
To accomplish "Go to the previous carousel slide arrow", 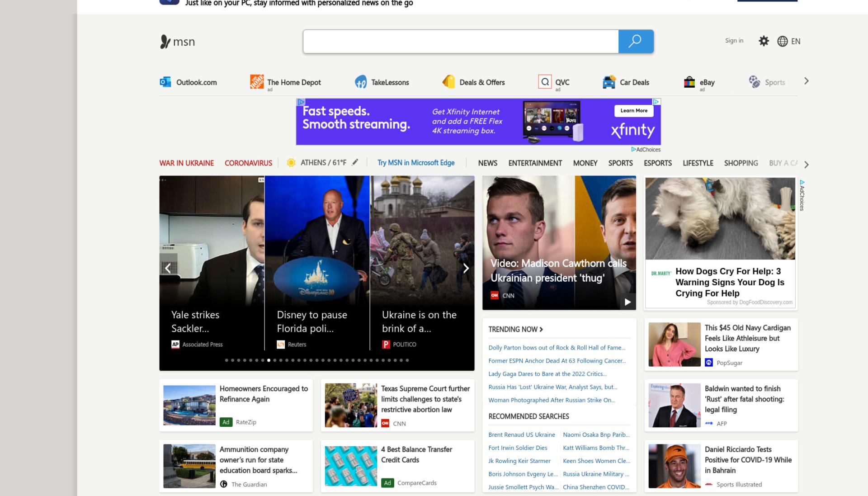I will click(168, 268).
